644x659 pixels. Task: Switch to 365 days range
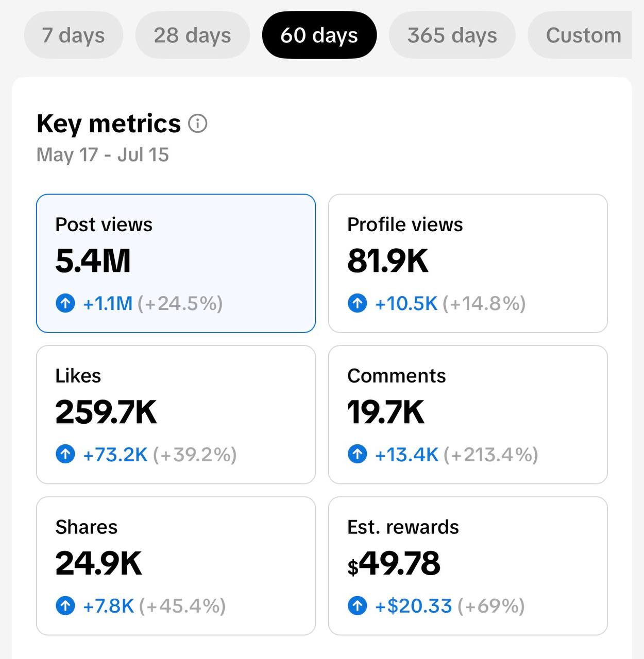click(x=452, y=35)
